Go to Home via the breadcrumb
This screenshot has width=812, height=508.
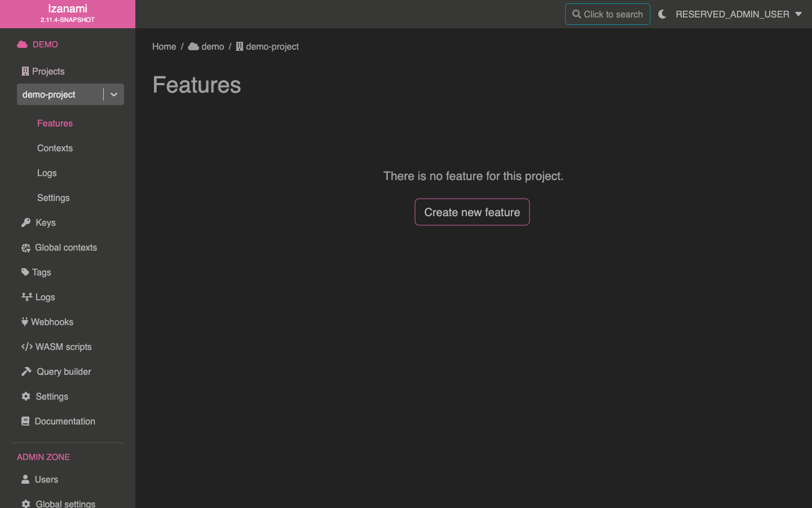[x=164, y=46]
